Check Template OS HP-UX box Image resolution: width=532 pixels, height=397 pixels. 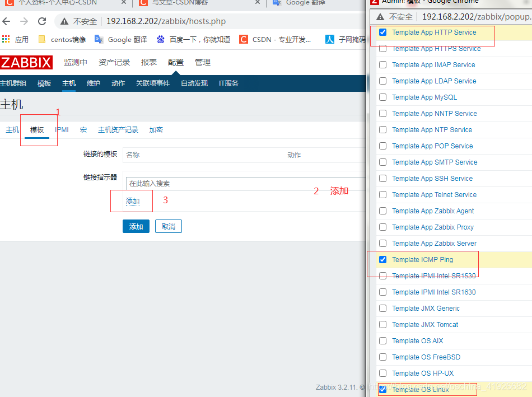[x=382, y=373]
